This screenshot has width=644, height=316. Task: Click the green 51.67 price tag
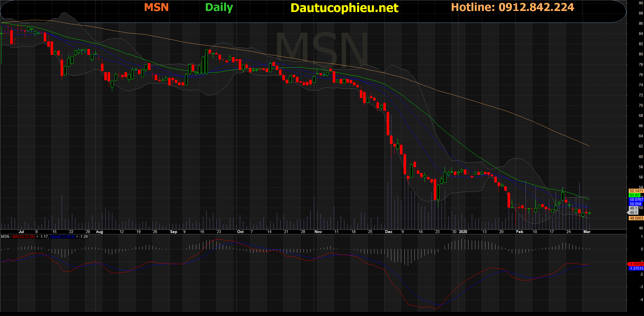click(x=635, y=195)
